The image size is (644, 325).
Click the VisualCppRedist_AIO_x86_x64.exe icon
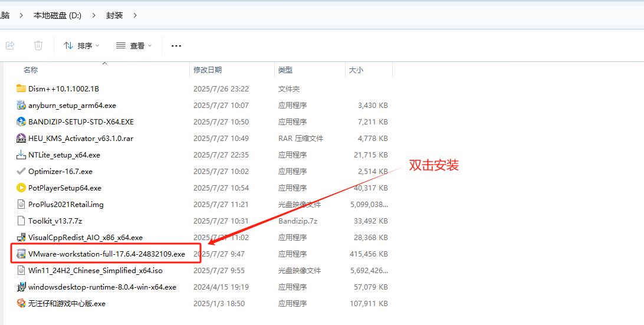21,237
